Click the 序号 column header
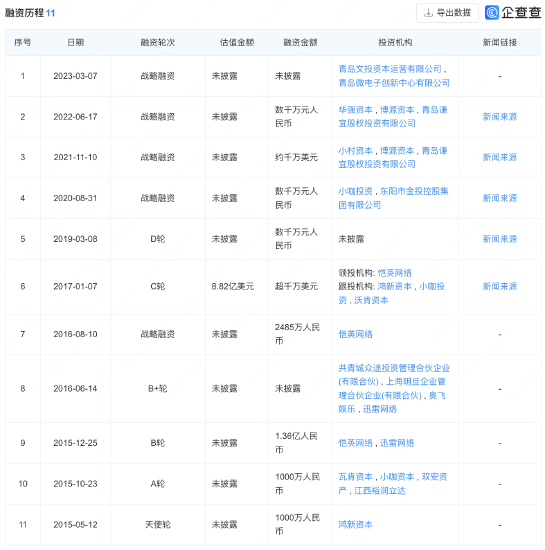This screenshot has height=550, width=545. [x=22, y=42]
